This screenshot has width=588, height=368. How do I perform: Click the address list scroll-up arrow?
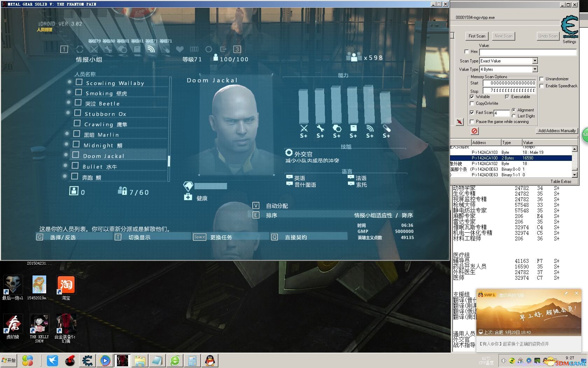click(x=575, y=149)
